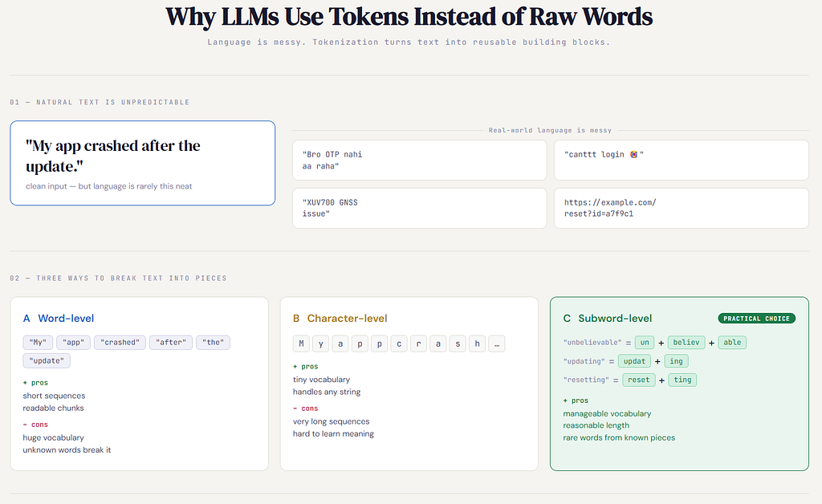Click the "reset" subword chip

(638, 380)
